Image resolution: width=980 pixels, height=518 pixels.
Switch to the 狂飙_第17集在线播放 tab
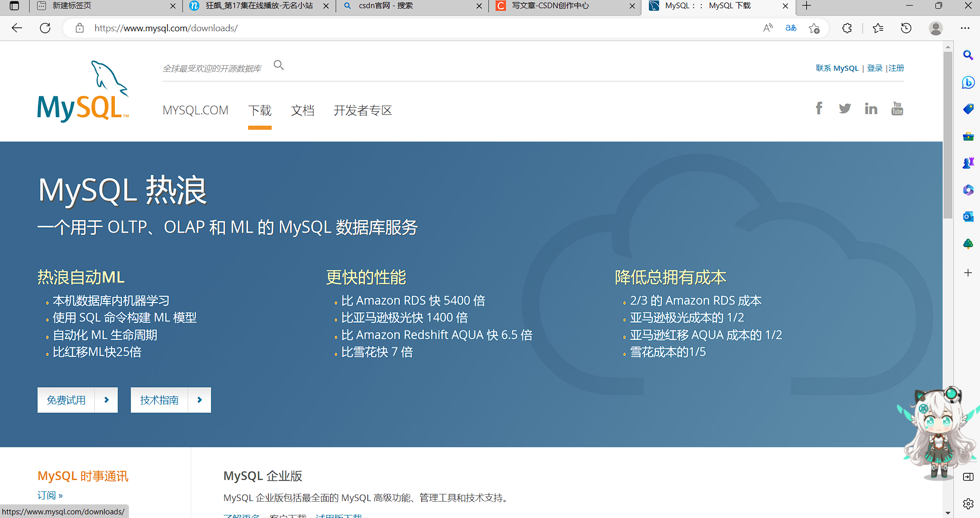(258, 6)
